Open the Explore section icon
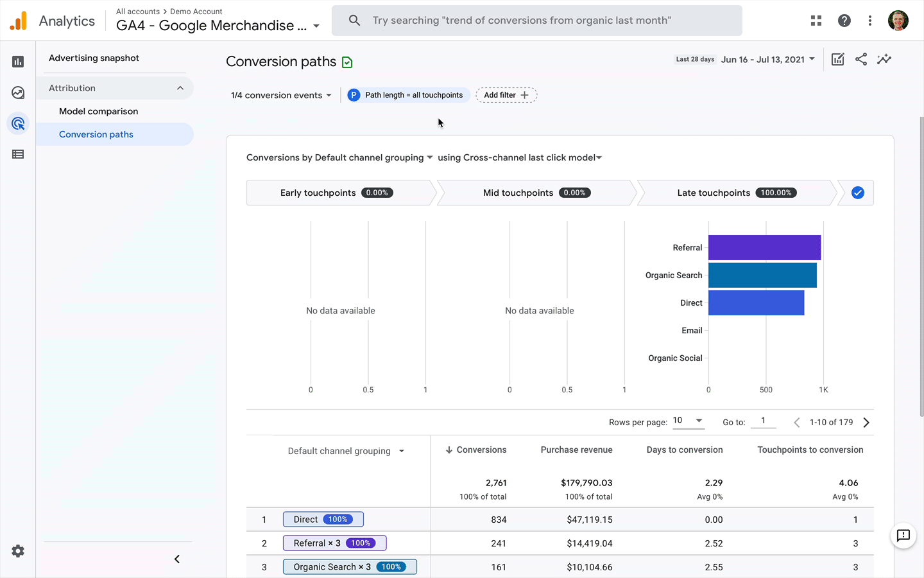The height and width of the screenshot is (578, 924). 17,92
